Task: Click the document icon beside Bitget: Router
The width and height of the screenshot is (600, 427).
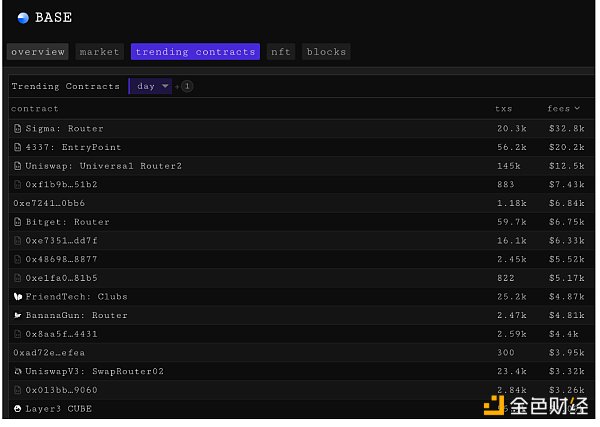Action: 18,222
